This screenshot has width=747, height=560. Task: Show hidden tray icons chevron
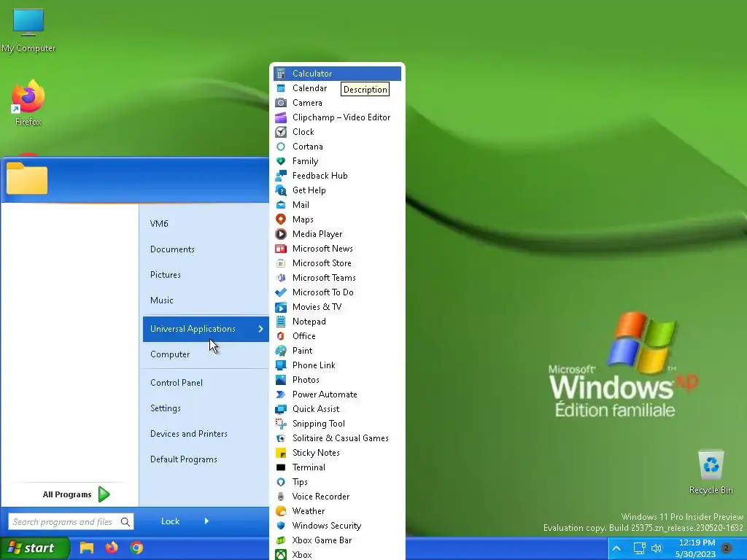click(x=616, y=548)
